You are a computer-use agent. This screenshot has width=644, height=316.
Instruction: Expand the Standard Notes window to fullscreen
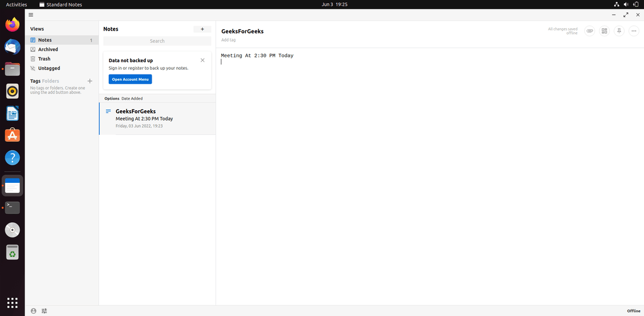tap(625, 15)
